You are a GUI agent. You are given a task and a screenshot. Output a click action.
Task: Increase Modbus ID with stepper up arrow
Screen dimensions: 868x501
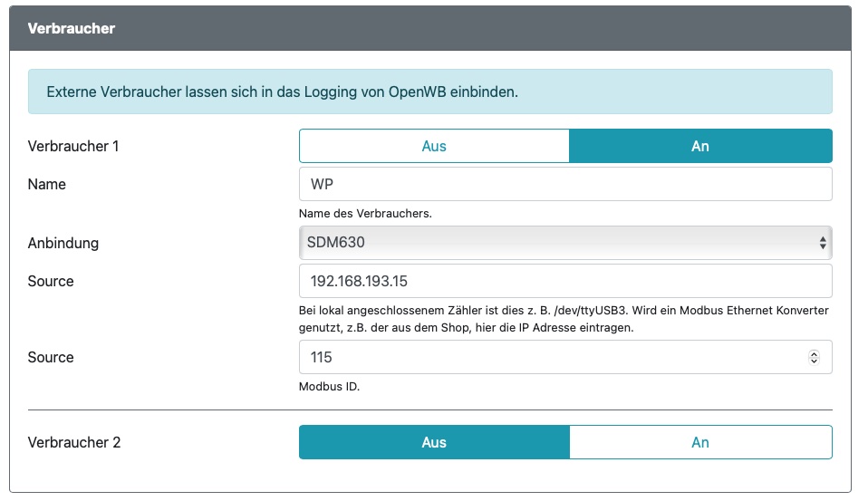coord(814,353)
